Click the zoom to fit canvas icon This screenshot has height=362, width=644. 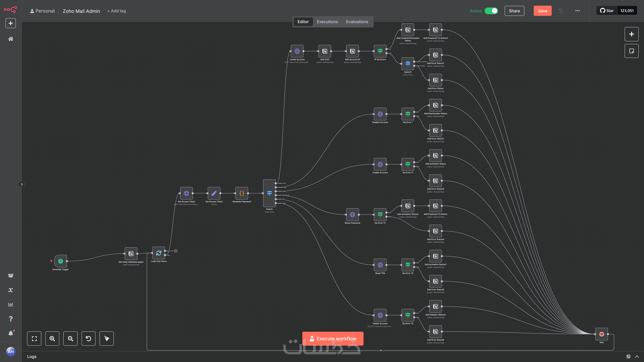(x=34, y=339)
